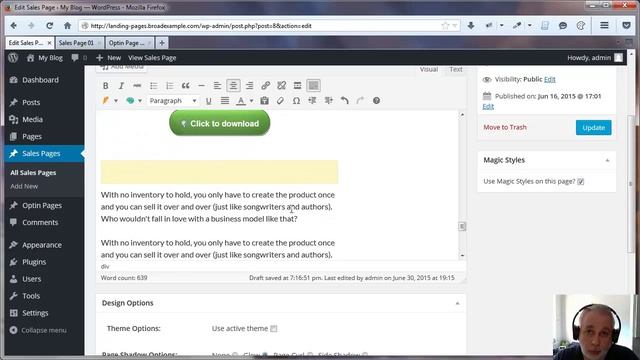Click the Update button
The height and width of the screenshot is (360, 640).
[x=593, y=127]
